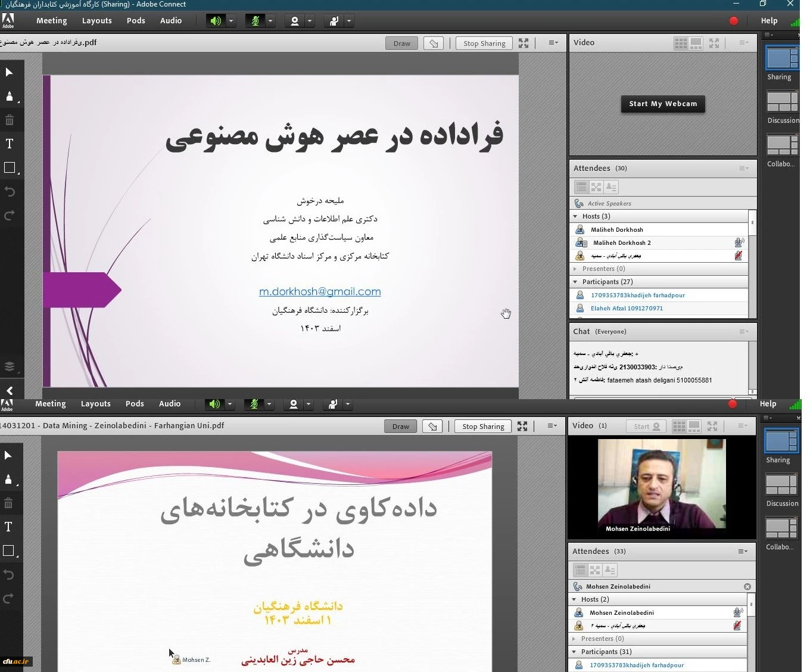
Task: Toggle the microphone button in the lower menu bar
Action: pos(254,404)
